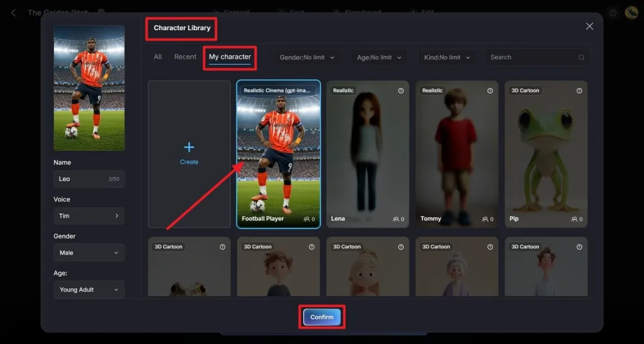Click usage count icon on Football Player
The width and height of the screenshot is (644, 344).
click(x=306, y=219)
